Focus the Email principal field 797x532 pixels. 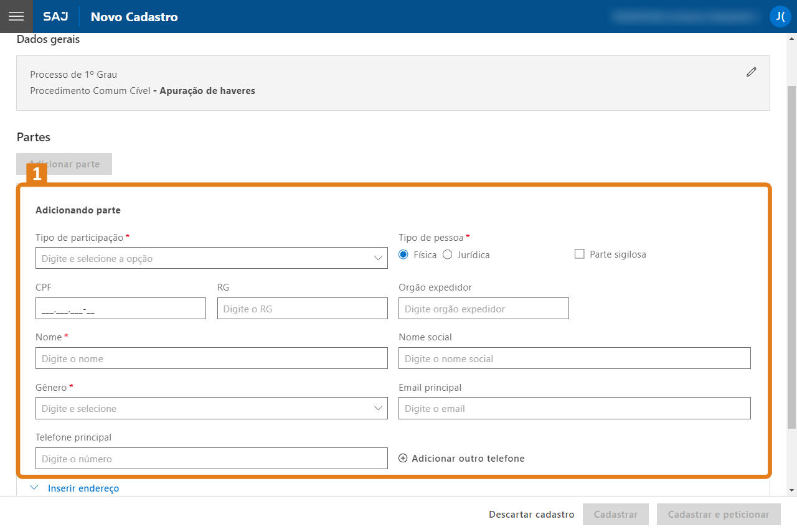[x=574, y=408]
